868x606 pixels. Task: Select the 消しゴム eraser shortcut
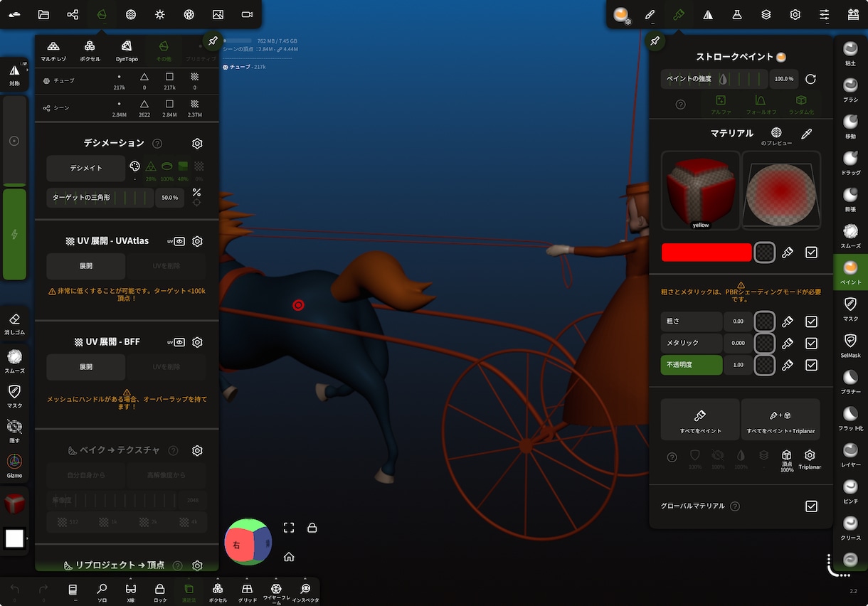14,324
